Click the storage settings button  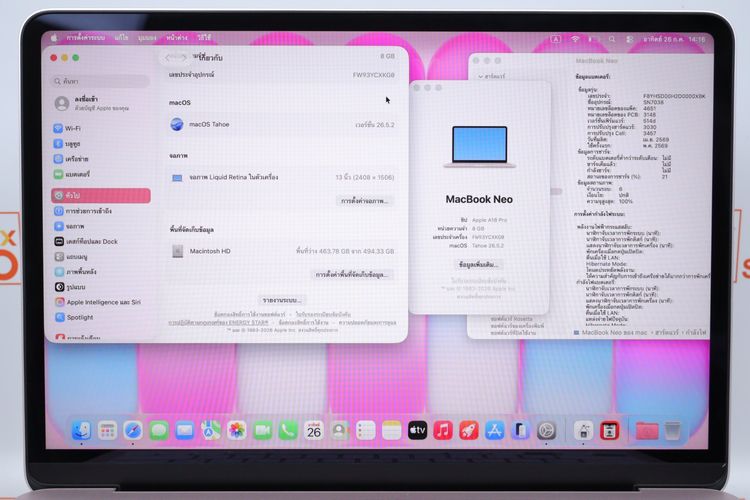pos(352,275)
